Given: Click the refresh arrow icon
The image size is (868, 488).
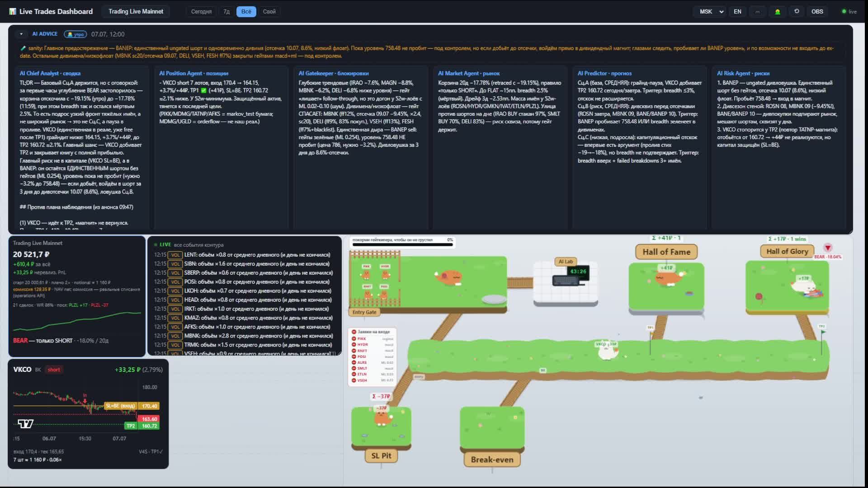Looking at the screenshot, I should 797,11.
